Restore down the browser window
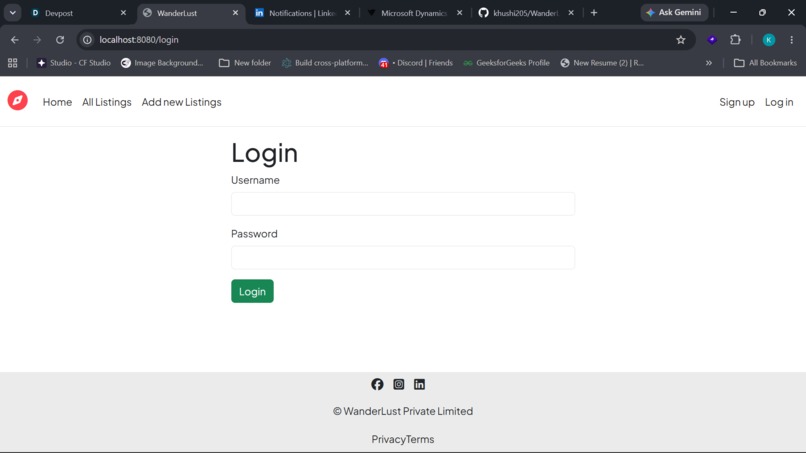 pyautogui.click(x=762, y=12)
